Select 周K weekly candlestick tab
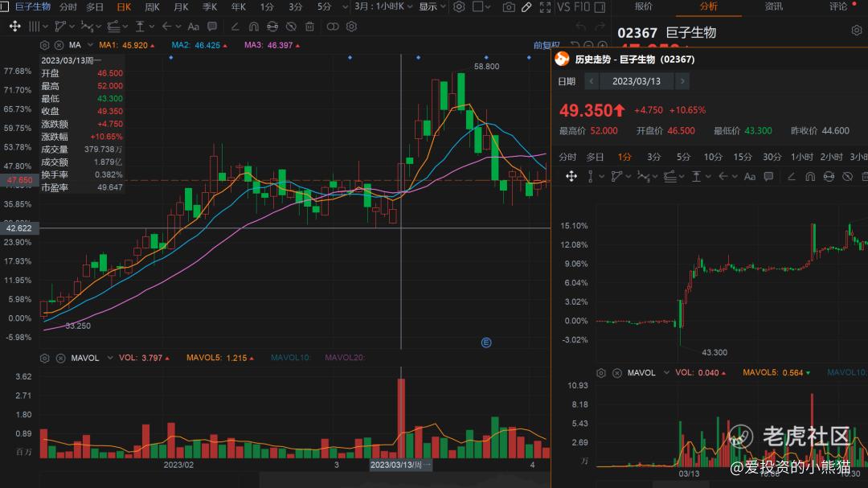 click(x=152, y=6)
